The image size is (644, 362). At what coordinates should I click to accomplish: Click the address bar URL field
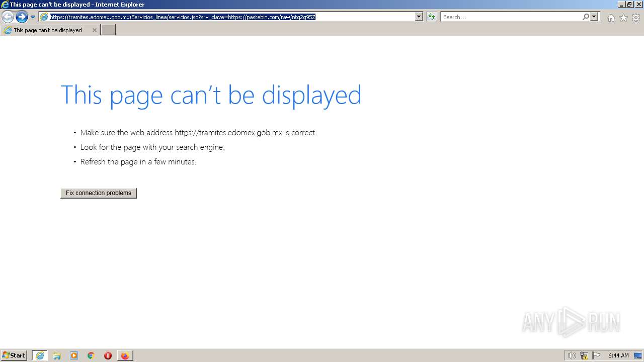tap(232, 17)
